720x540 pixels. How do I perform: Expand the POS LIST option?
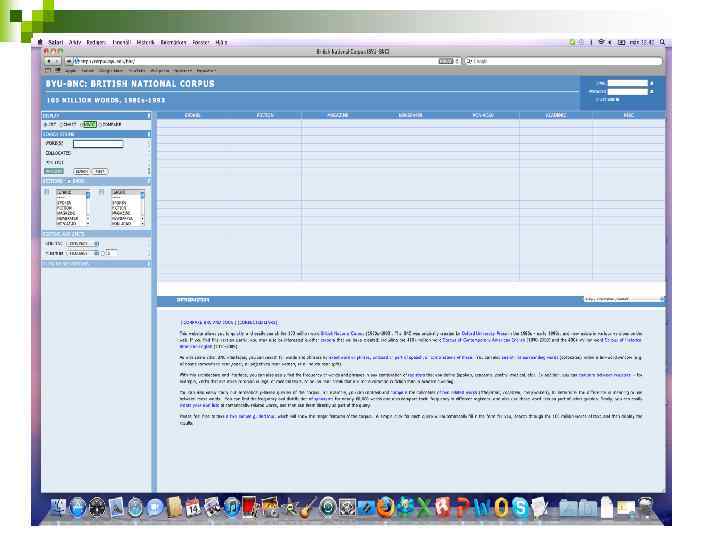[55, 163]
